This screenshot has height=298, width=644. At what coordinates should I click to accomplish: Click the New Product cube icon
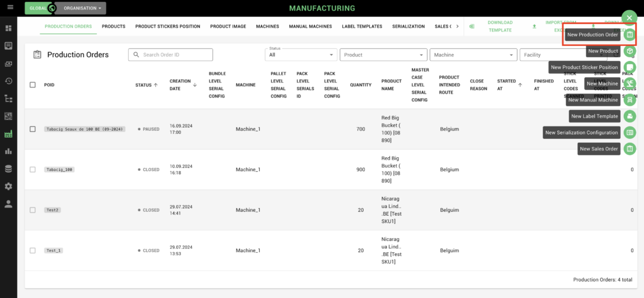tap(630, 51)
